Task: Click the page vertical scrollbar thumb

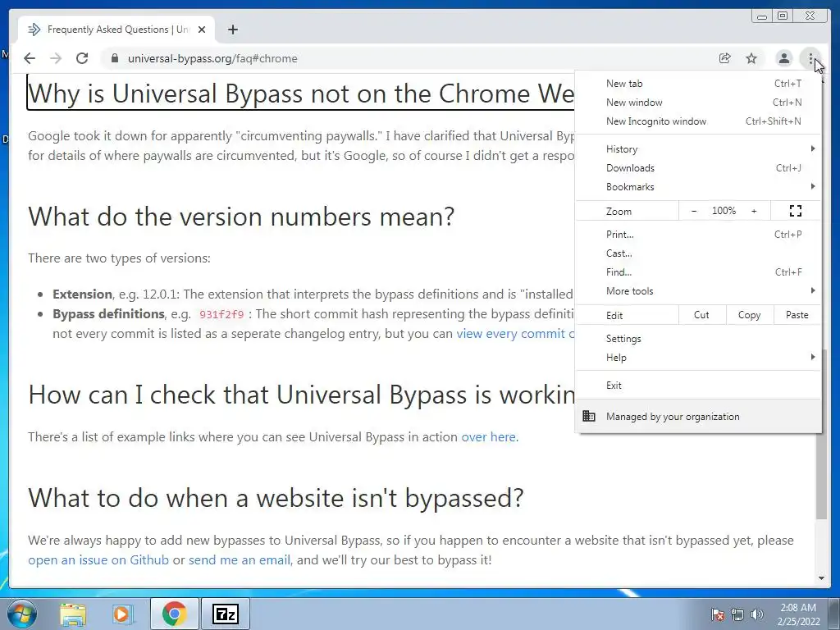Action: (821, 434)
